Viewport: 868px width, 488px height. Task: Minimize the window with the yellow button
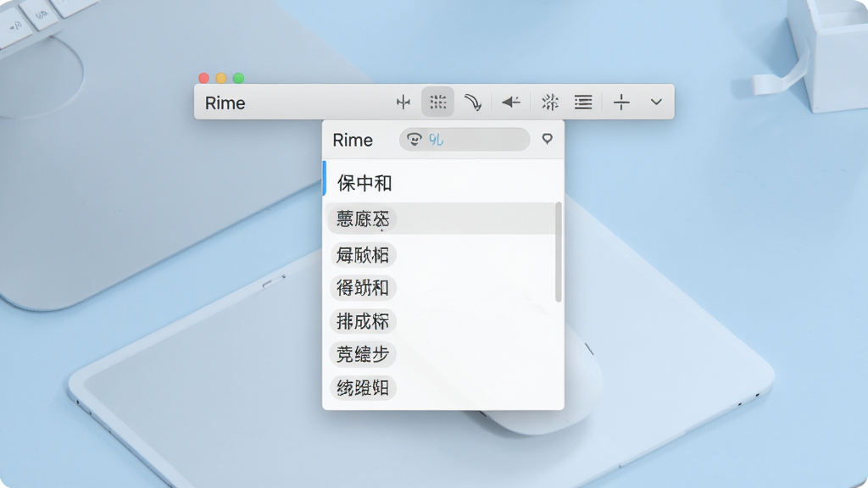point(221,78)
